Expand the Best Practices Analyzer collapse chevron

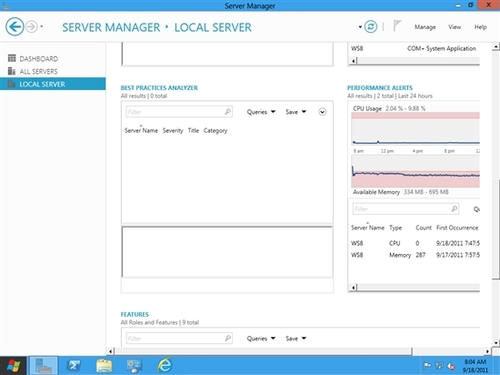point(322,112)
